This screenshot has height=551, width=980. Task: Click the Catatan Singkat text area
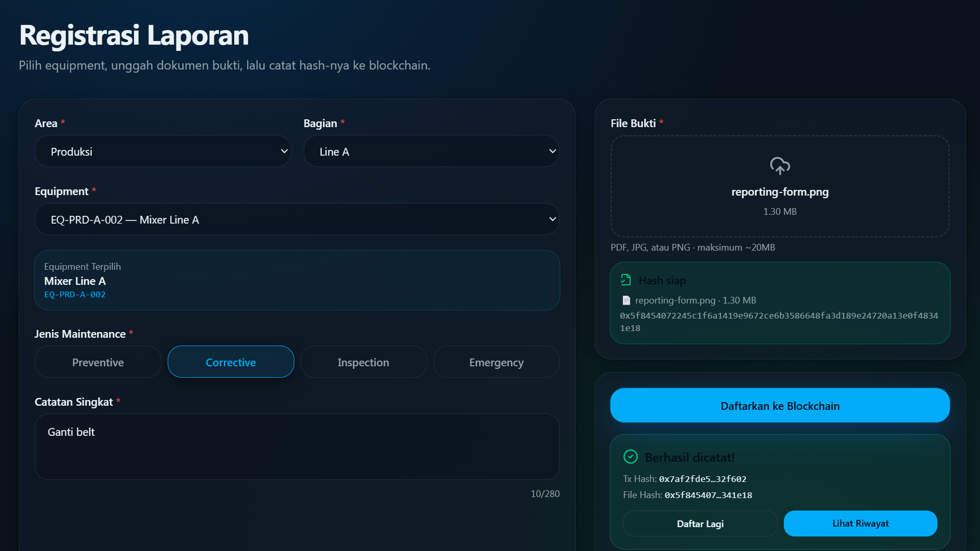pyautogui.click(x=297, y=447)
